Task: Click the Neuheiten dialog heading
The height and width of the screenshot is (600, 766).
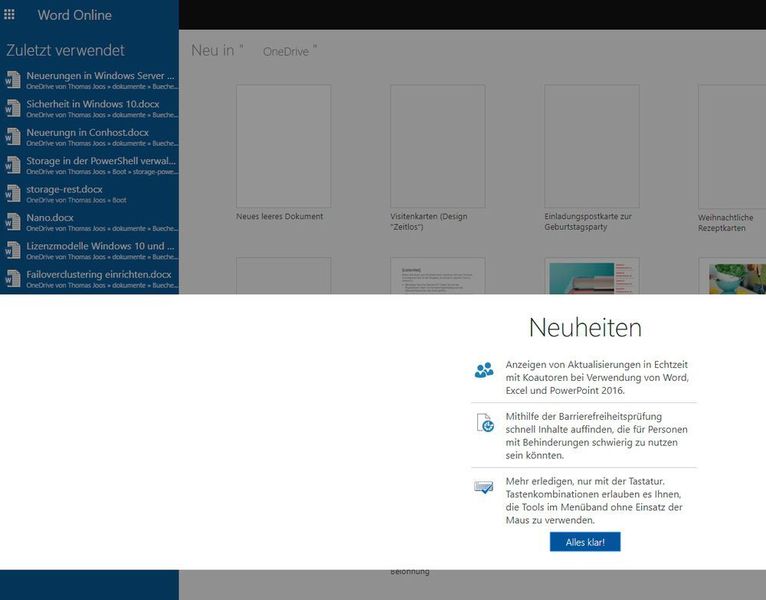Action: coord(585,327)
